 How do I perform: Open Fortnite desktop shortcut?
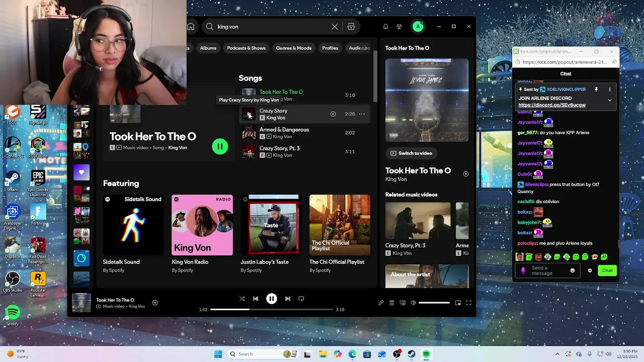pos(38,215)
